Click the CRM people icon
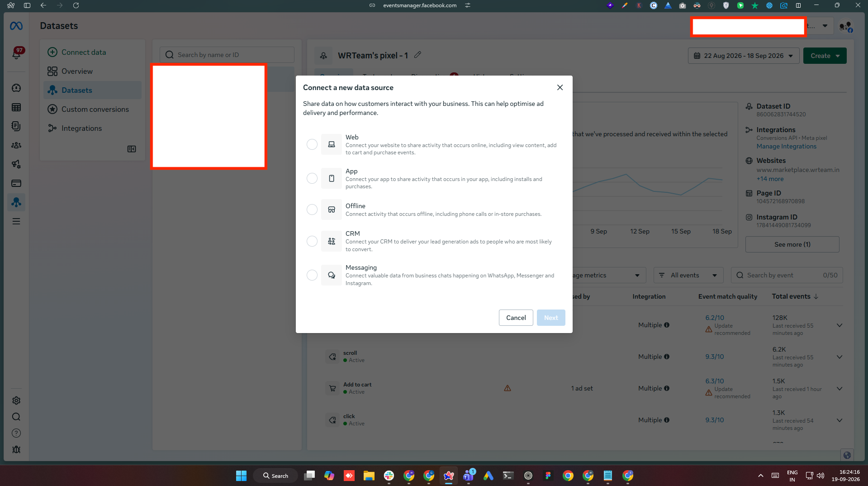 pyautogui.click(x=332, y=241)
